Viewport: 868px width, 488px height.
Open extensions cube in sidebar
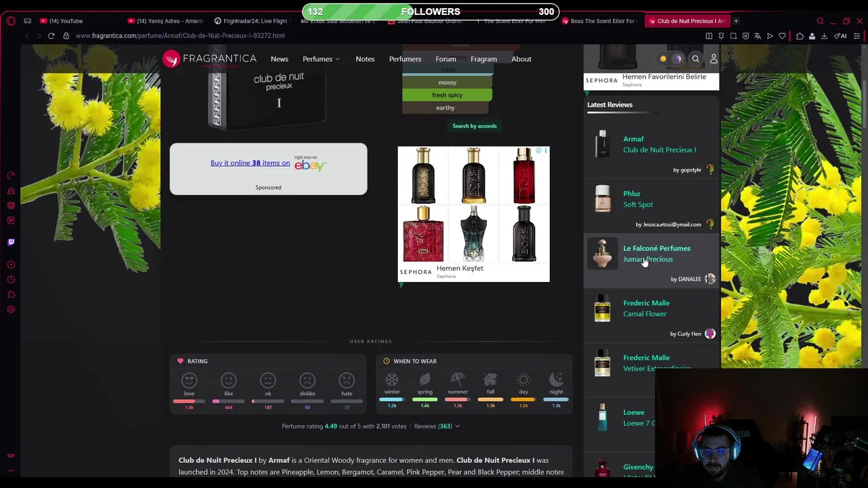[11, 294]
